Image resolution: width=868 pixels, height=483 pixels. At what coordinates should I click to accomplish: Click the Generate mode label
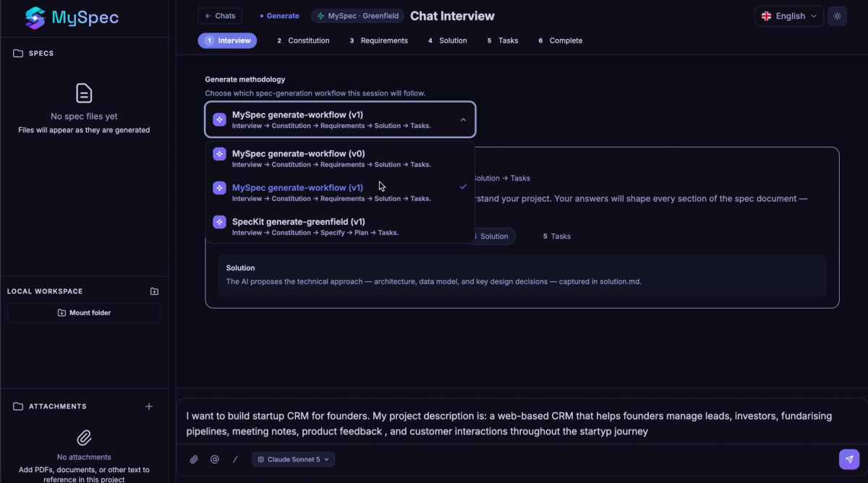(x=280, y=16)
